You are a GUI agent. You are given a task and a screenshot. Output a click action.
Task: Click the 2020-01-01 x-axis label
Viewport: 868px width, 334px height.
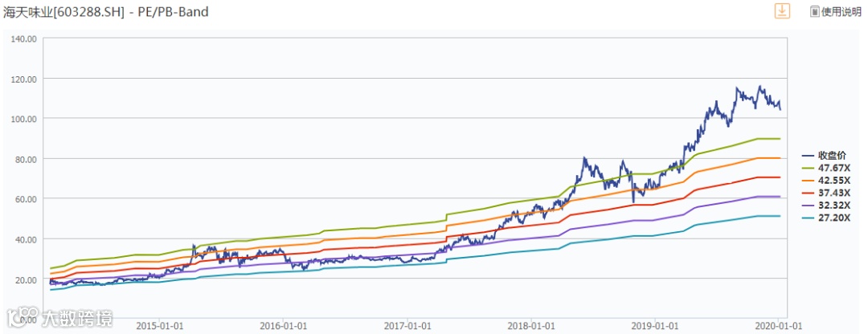(x=779, y=326)
